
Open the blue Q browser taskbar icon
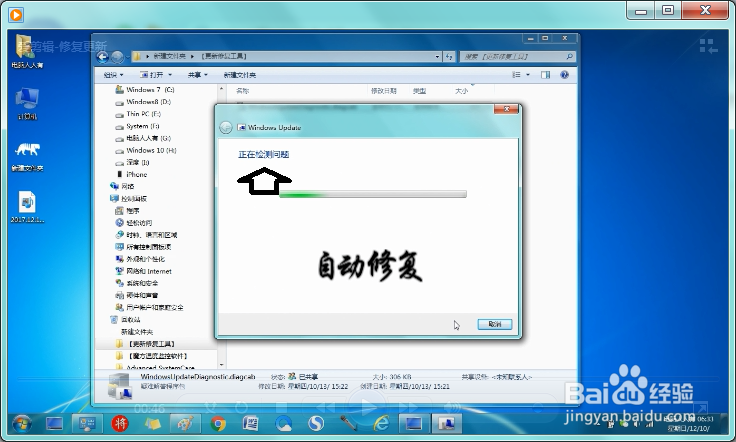tap(283, 424)
